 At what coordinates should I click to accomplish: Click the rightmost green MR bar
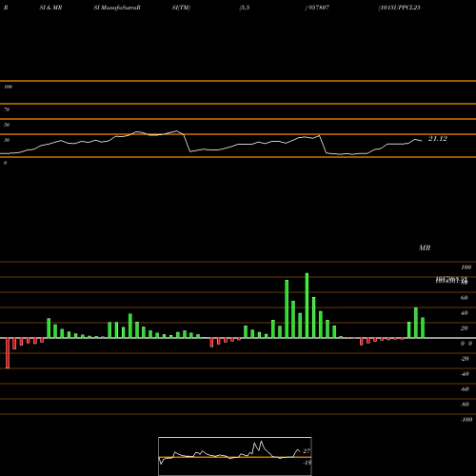(x=423, y=327)
